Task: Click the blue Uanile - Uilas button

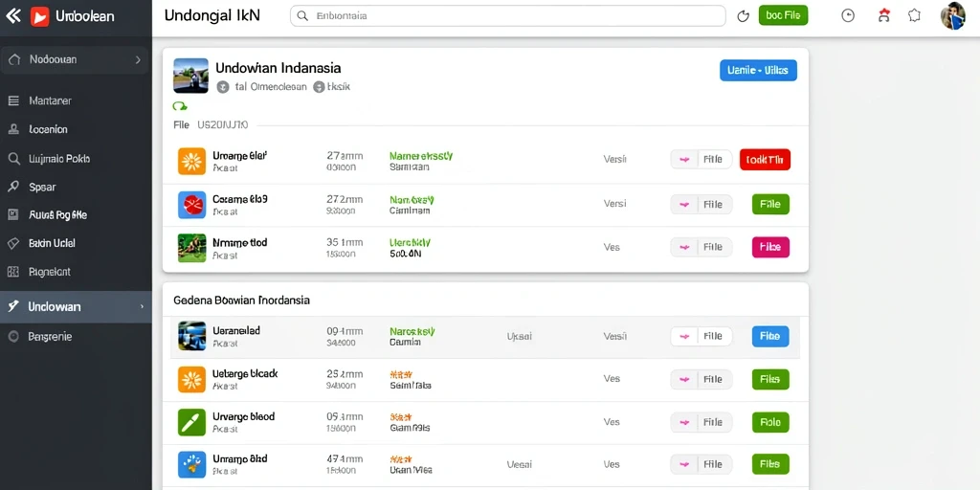Action: tap(758, 71)
